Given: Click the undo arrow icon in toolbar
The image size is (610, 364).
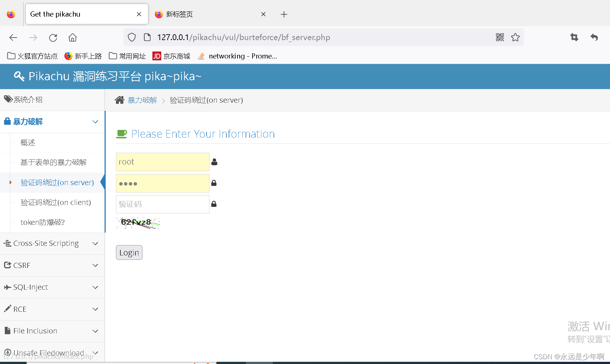Looking at the screenshot, I should tap(594, 37).
